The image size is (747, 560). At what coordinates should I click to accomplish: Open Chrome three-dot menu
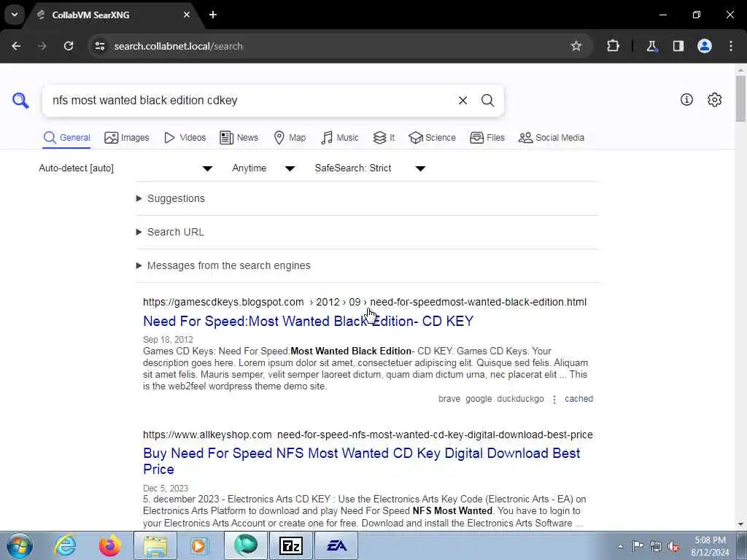coord(731,46)
